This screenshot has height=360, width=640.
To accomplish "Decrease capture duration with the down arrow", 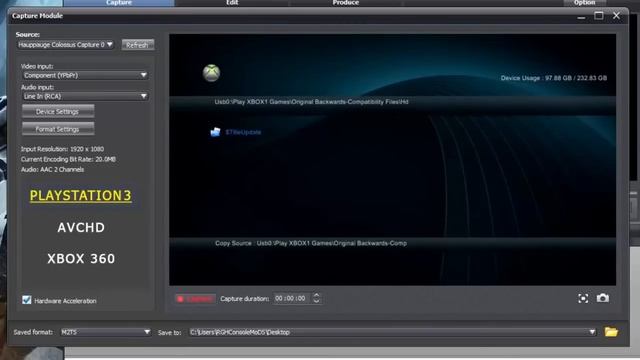I will (x=316, y=301).
